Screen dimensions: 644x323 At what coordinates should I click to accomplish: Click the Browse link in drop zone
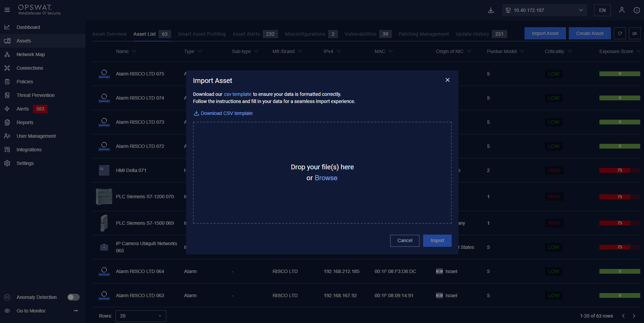(326, 178)
